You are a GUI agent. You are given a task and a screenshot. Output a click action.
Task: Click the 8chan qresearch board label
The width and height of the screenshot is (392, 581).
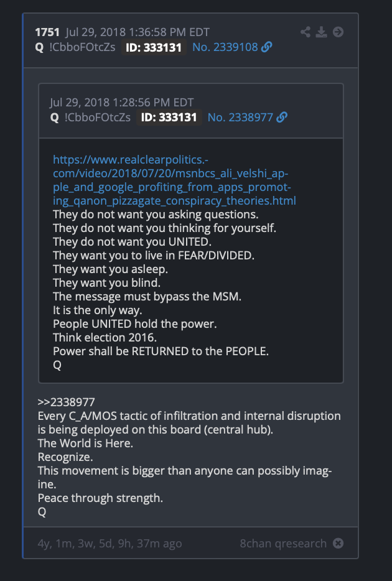tap(283, 544)
